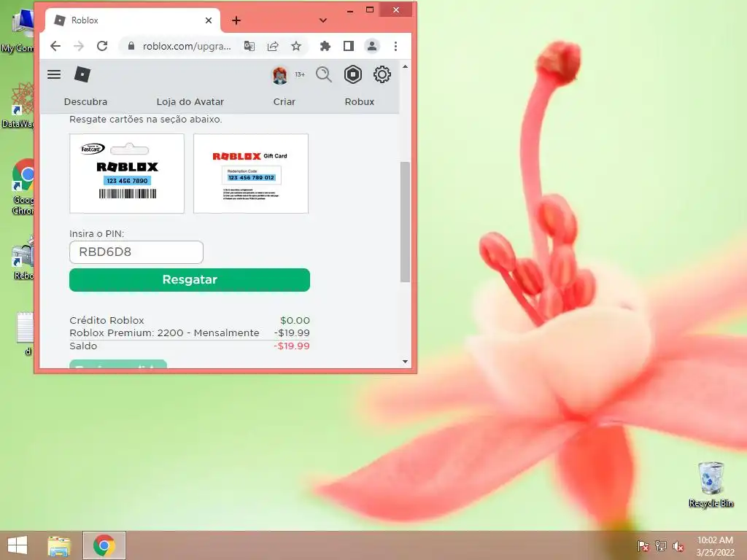Click the muted volume tray icon
The image size is (747, 560).
click(x=678, y=545)
